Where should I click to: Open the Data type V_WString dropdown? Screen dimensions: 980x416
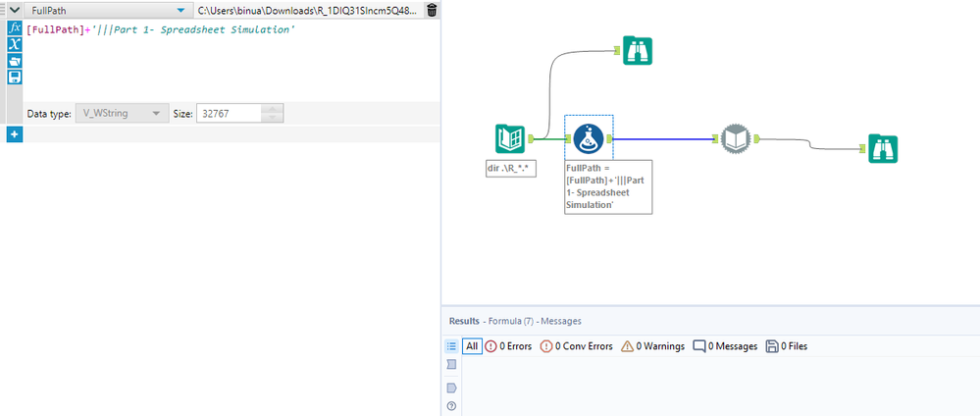pyautogui.click(x=122, y=114)
